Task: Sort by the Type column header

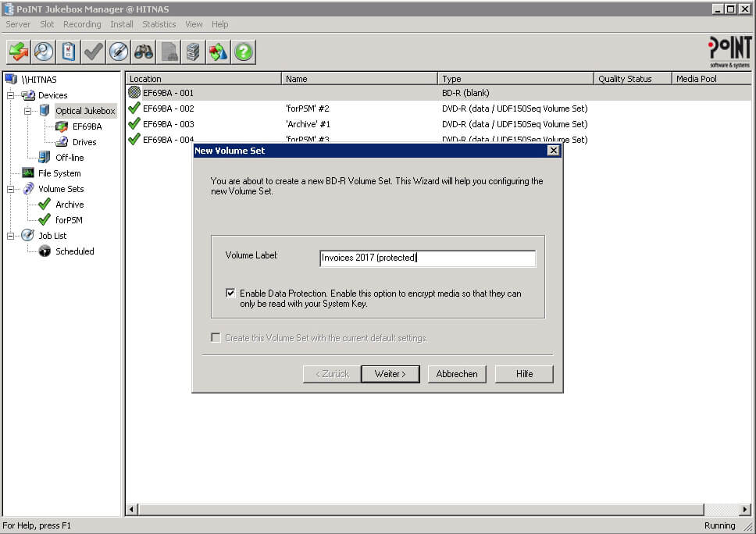Action: coord(516,79)
